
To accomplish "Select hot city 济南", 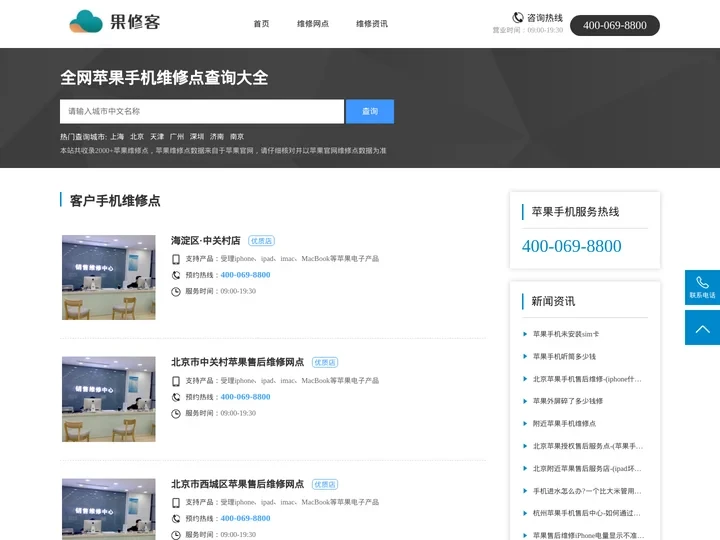I will 217,136.
